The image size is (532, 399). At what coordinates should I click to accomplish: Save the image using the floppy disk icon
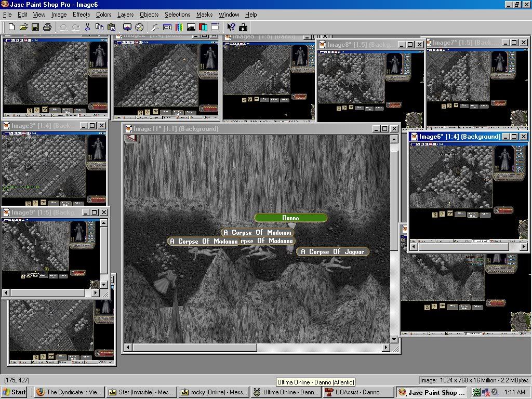(35, 27)
